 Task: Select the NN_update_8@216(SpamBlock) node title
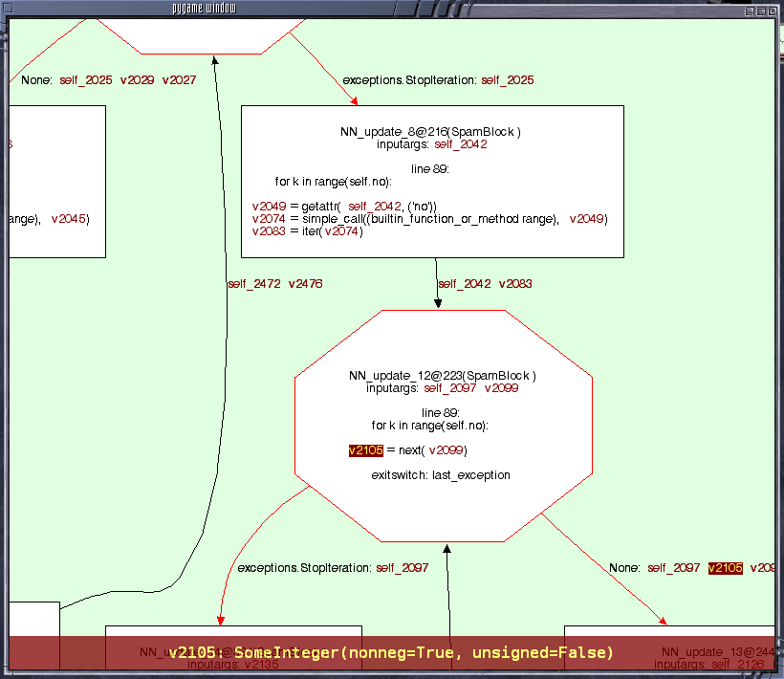tap(430, 132)
